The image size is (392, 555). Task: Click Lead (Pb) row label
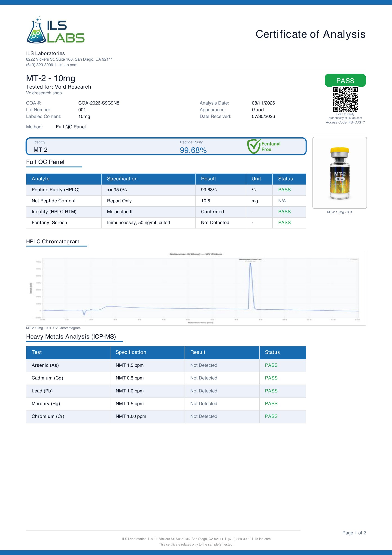pyautogui.click(x=42, y=391)
